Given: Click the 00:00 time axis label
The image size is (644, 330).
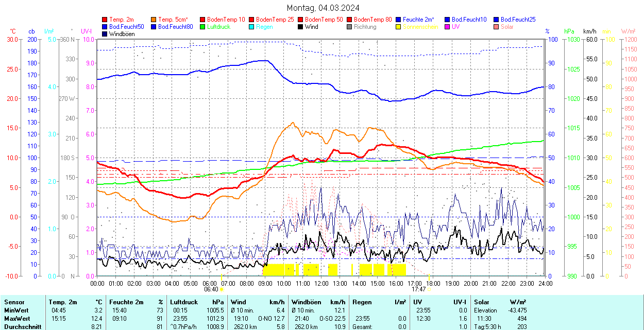Looking at the screenshot, I should [97, 283].
